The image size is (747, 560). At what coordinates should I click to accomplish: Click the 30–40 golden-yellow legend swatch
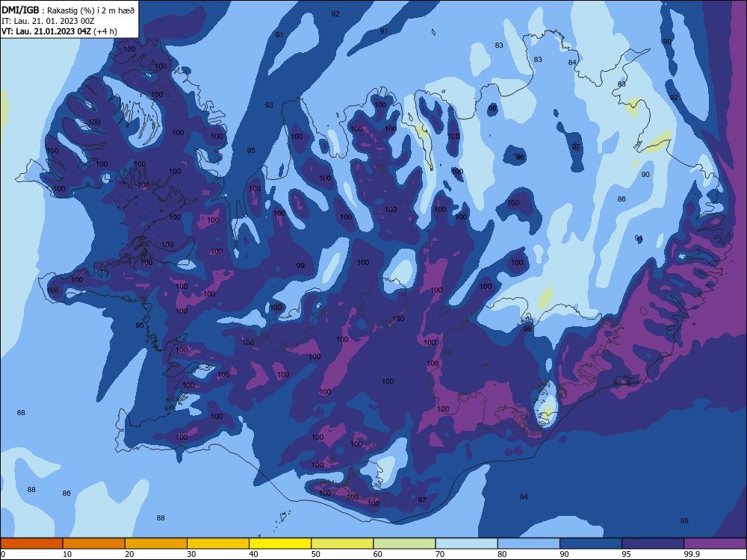(x=218, y=544)
